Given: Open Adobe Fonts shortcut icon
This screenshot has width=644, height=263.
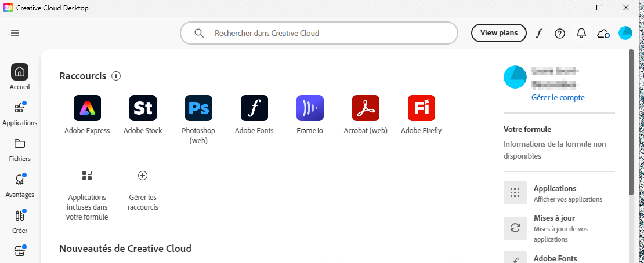Looking at the screenshot, I should coord(254,108).
